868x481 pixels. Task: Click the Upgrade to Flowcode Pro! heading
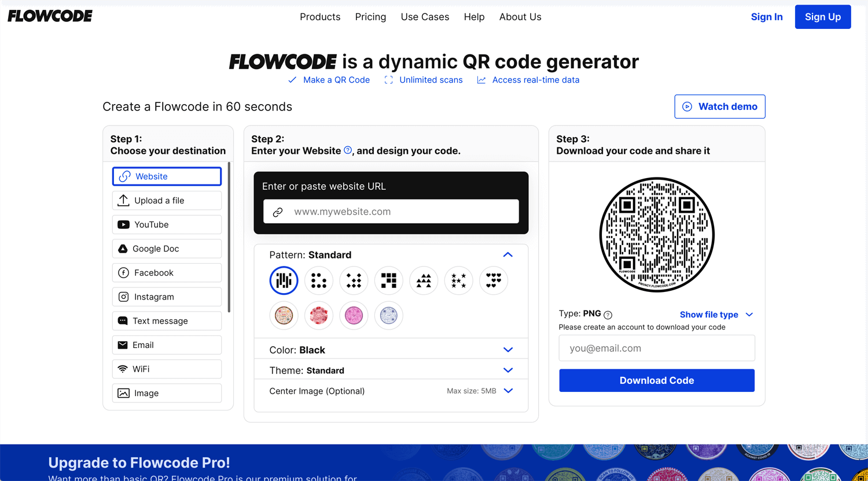(x=139, y=462)
